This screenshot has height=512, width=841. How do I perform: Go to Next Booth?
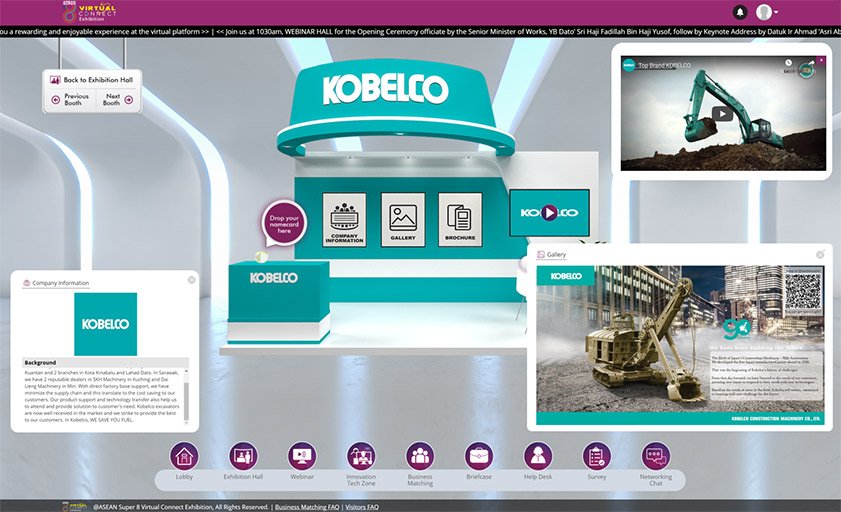[x=117, y=99]
